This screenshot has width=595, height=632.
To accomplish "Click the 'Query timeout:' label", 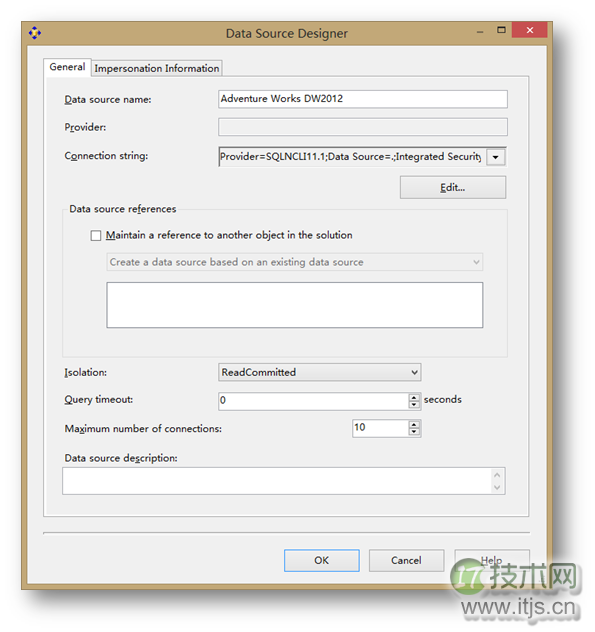I will [x=99, y=400].
